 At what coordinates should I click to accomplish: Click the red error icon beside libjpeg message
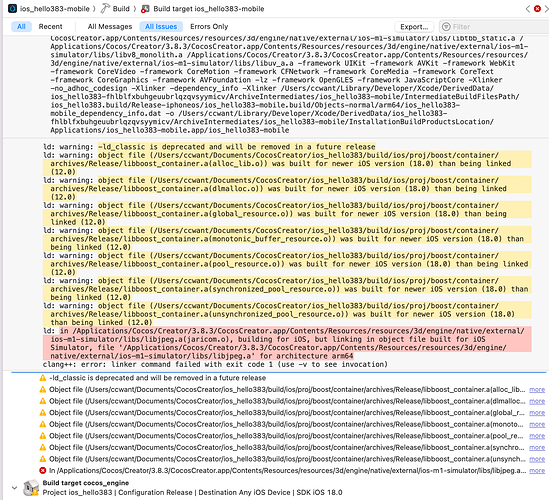42,471
